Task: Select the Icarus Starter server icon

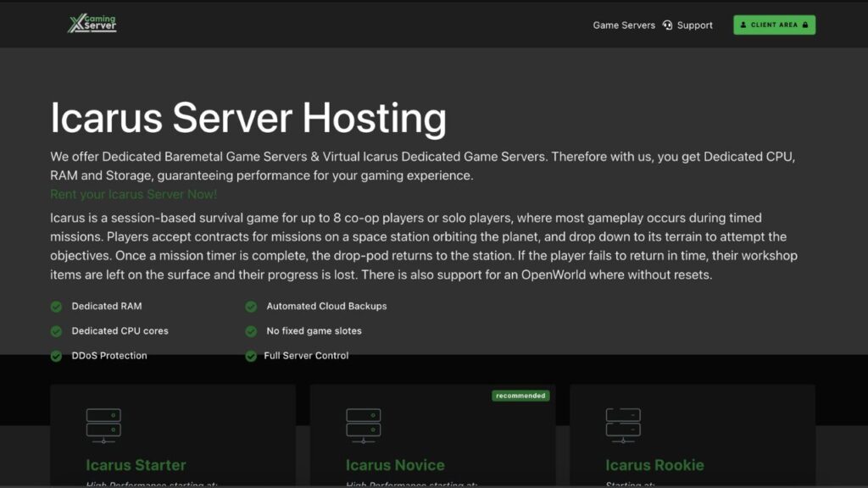Action: [103, 425]
